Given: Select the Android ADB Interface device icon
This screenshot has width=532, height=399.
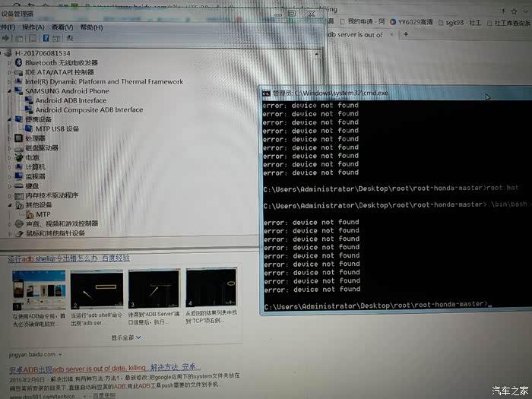Looking at the screenshot, I should [x=29, y=100].
